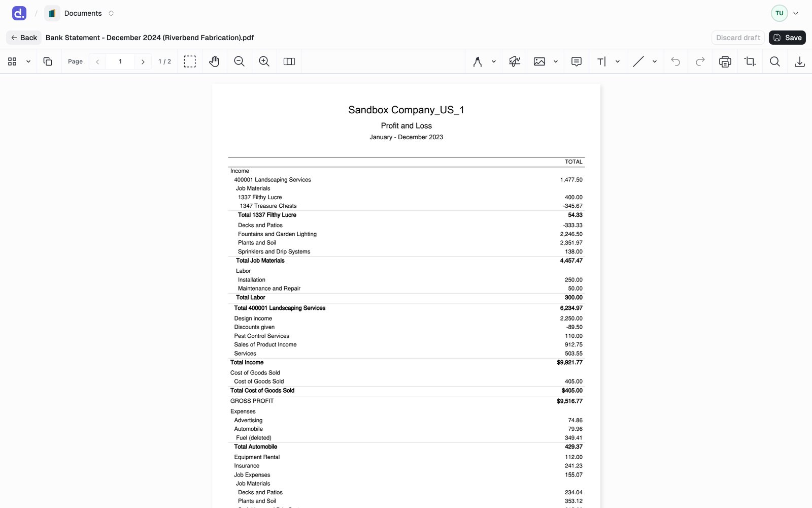
Task: Select the text insertion tool
Action: coord(601,61)
